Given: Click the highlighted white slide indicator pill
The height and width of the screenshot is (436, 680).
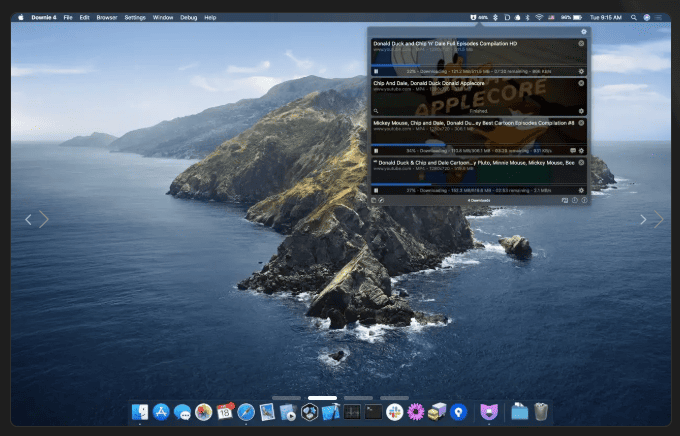Looking at the screenshot, I should coord(322,398).
